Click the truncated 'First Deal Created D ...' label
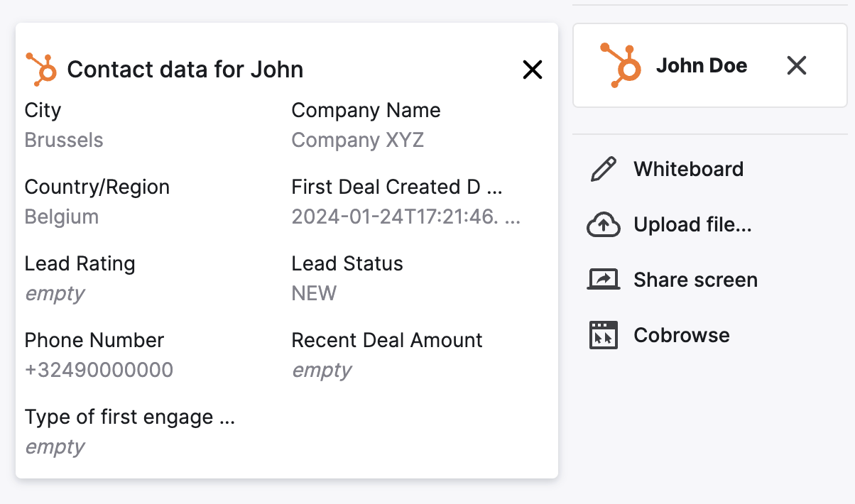The width and height of the screenshot is (855, 504). [x=397, y=187]
